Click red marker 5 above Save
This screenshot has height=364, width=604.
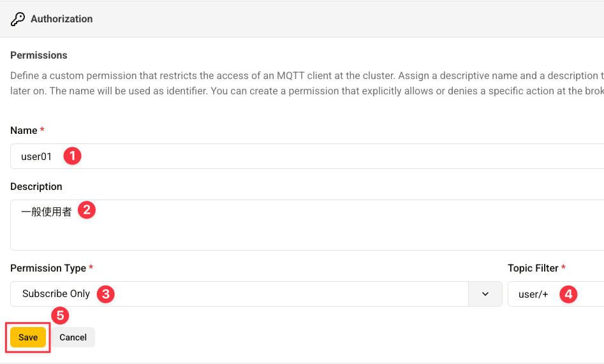point(59,316)
